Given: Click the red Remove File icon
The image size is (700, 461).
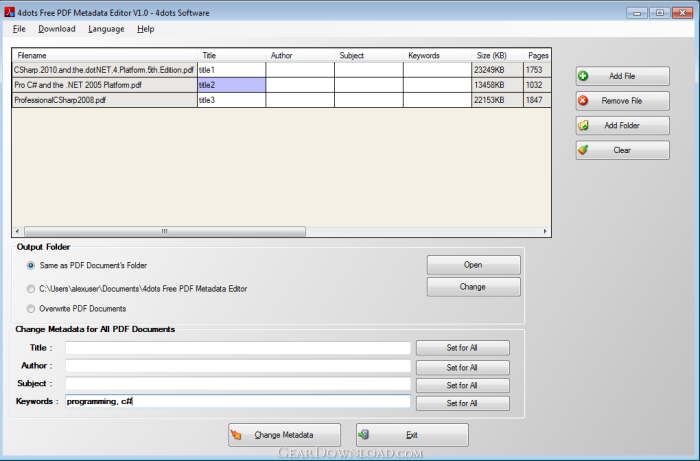Looking at the screenshot, I should tap(584, 101).
